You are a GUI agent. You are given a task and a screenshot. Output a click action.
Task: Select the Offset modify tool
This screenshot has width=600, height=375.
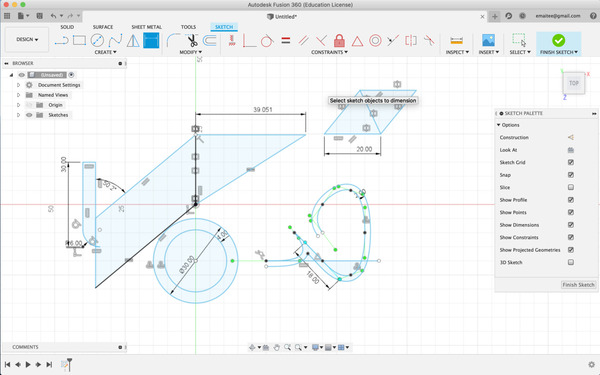tap(209, 40)
